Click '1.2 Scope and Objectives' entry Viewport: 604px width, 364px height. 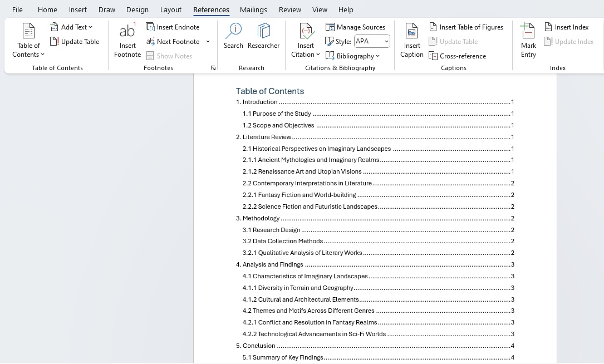point(379,125)
